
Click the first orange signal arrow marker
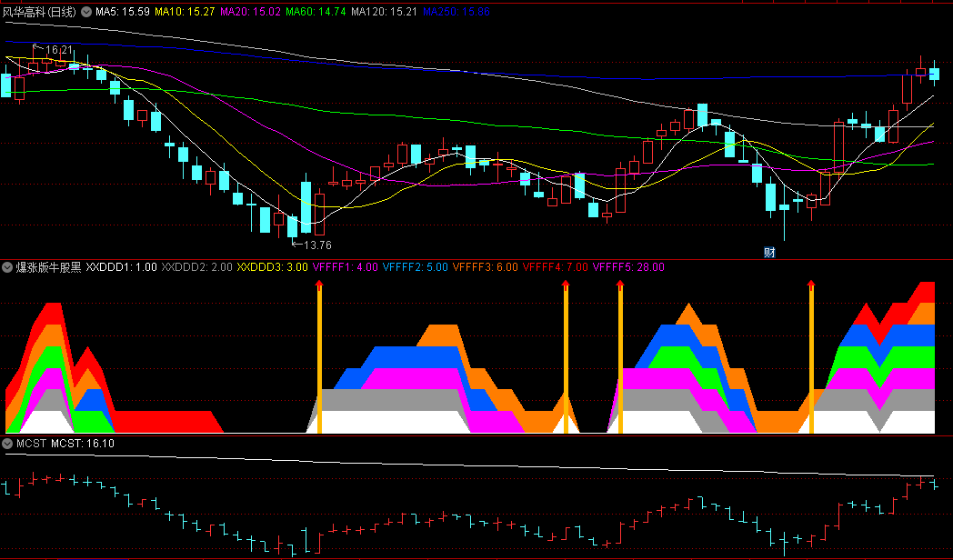coord(320,356)
